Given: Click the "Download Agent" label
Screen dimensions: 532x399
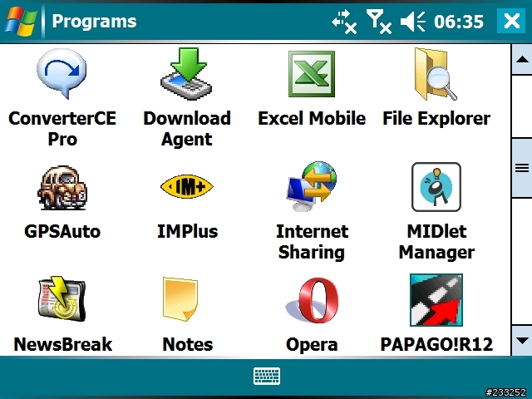Looking at the screenshot, I should point(187,129).
